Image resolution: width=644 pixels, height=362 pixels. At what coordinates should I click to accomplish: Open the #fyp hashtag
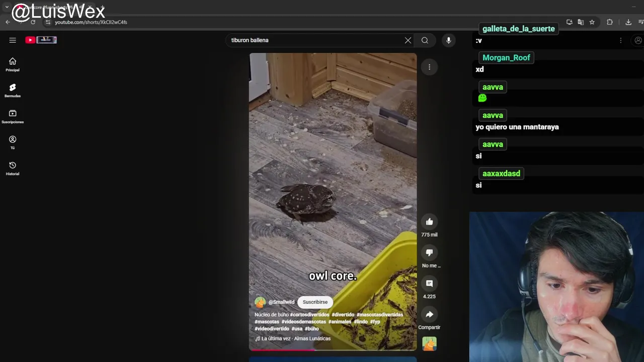(x=375, y=322)
